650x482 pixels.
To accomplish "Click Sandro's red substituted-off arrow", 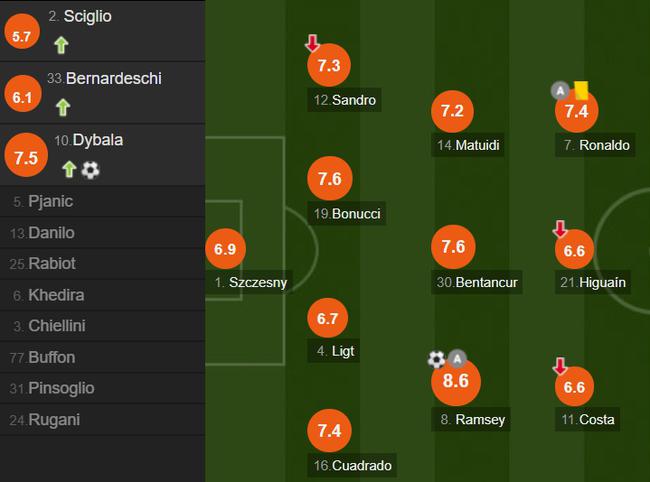I will [x=313, y=43].
